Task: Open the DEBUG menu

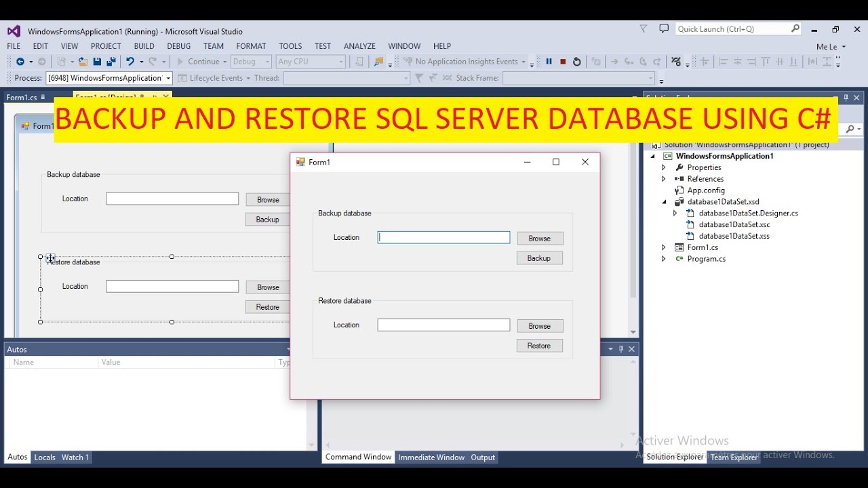Action: coord(179,46)
